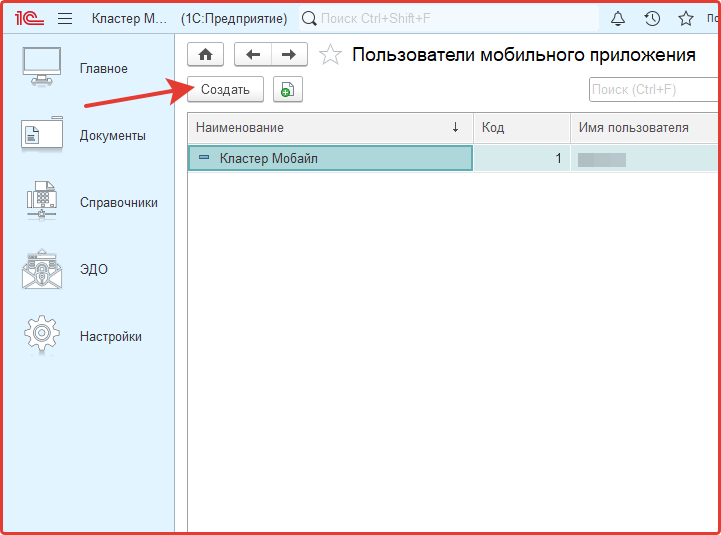
Task: Click the Кластер М... application title
Action: click(x=129, y=18)
